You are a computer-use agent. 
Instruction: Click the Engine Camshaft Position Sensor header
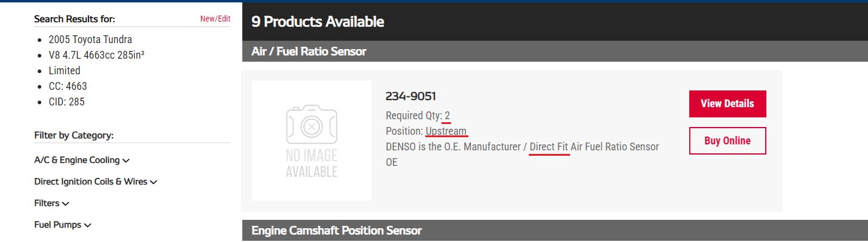337,231
